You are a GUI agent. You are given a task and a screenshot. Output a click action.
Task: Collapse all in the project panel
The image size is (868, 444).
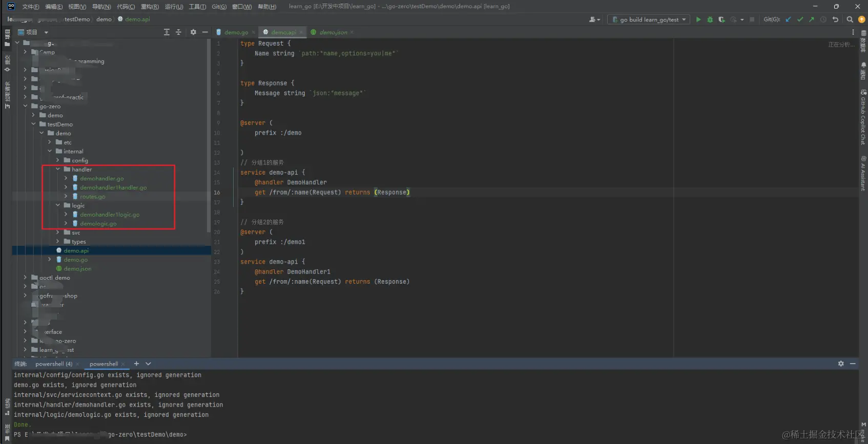pos(178,32)
